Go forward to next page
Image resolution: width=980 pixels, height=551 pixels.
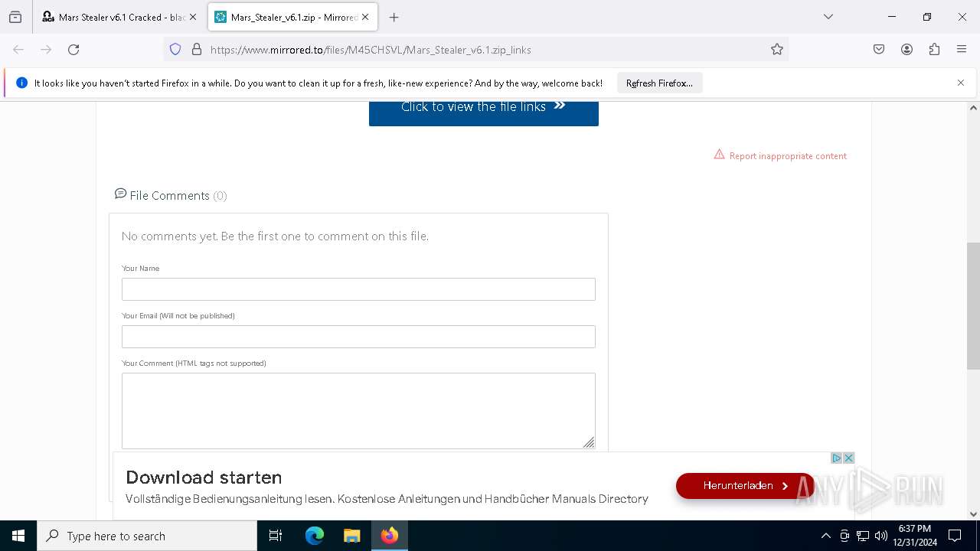[x=46, y=50]
